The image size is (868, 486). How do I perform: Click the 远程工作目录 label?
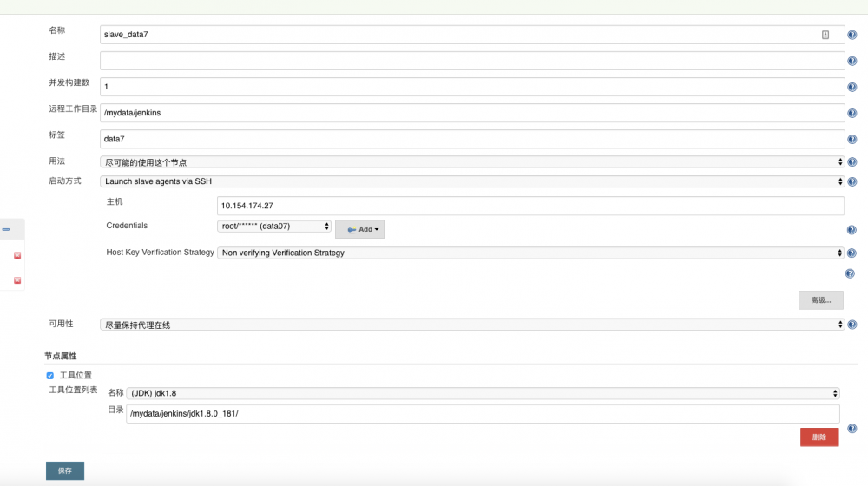(x=73, y=109)
